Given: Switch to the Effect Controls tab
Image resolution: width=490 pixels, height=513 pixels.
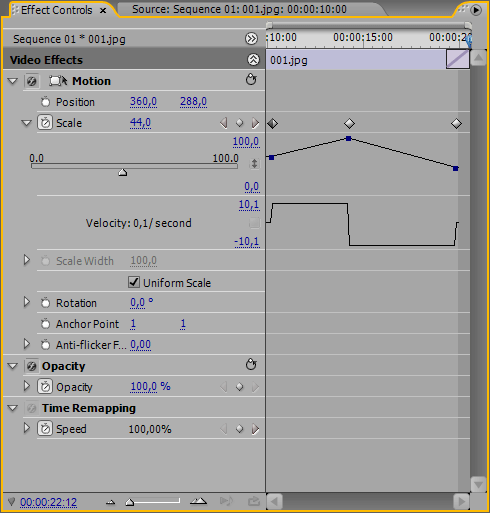Looking at the screenshot, I should click(x=56, y=10).
